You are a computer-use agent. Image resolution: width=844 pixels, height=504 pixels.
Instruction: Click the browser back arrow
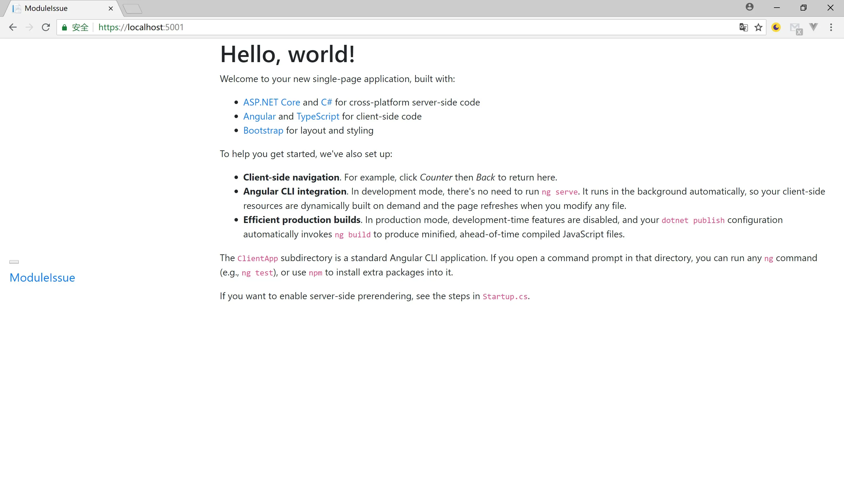13,27
